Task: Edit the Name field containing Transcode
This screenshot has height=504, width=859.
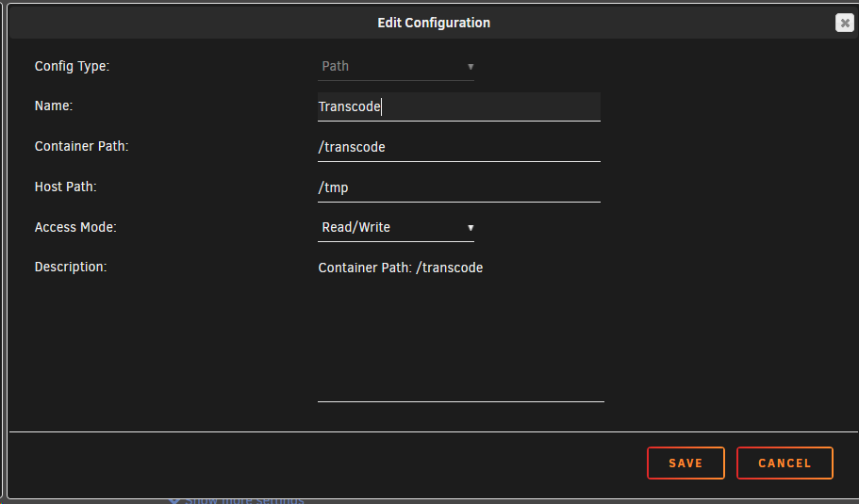Action: (459, 106)
